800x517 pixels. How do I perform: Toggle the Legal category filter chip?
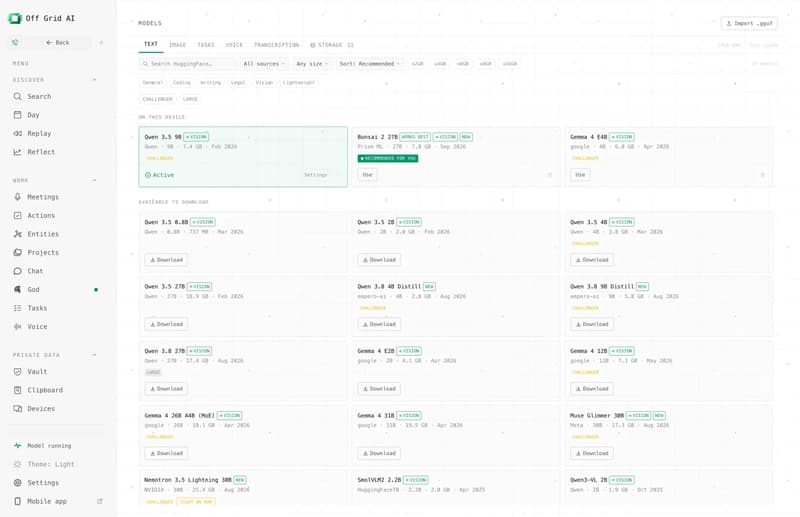(238, 82)
